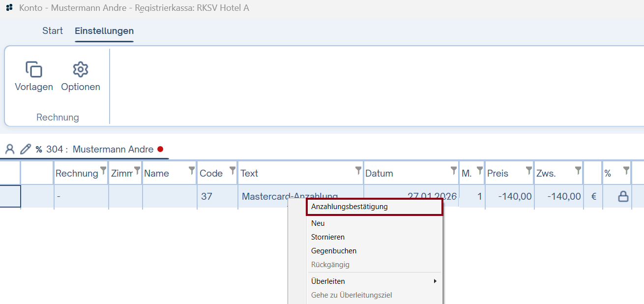
Task: Select Gegenbuchen in context menu
Action: (x=334, y=251)
